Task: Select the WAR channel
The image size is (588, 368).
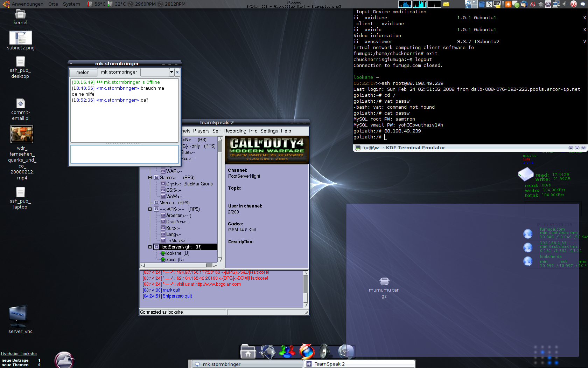Action: [x=171, y=171]
